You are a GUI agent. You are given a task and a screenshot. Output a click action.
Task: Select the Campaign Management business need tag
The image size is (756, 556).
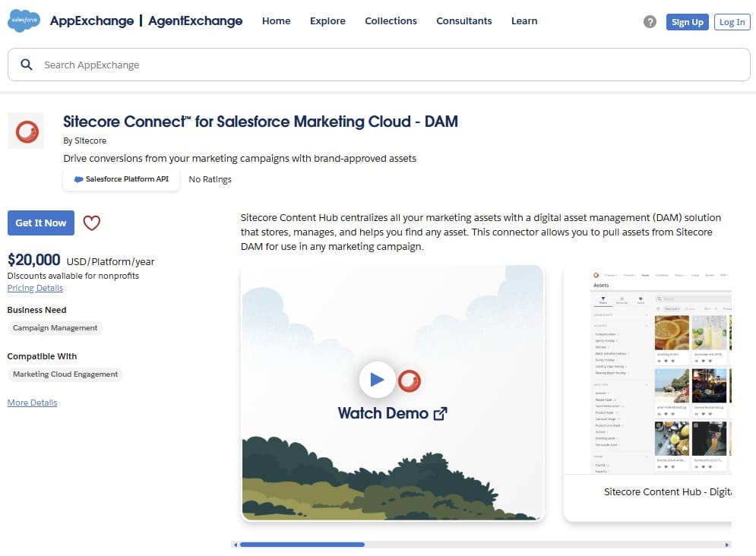click(55, 327)
